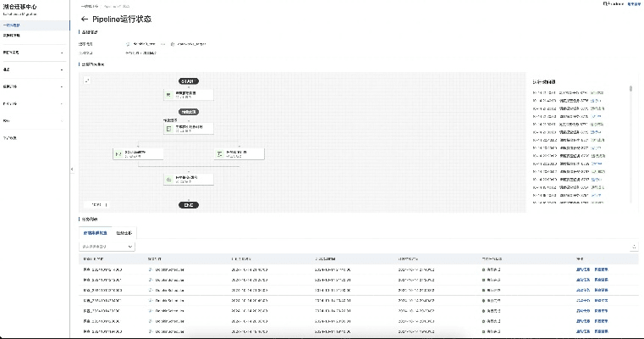Click the fullscreen icon in the pipeline canvas corner
644x339 pixels.
[87, 81]
